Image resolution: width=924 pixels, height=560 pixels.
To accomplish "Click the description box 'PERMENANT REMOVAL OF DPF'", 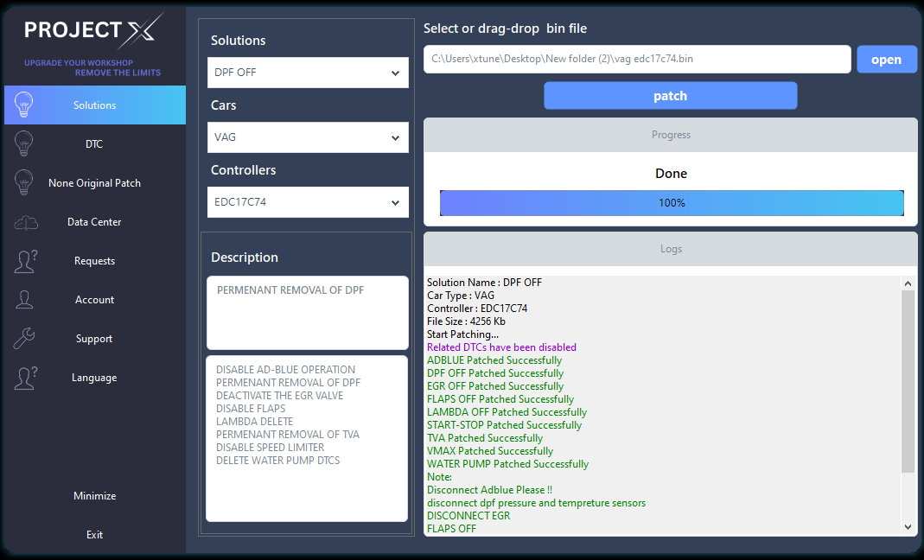I will click(308, 313).
